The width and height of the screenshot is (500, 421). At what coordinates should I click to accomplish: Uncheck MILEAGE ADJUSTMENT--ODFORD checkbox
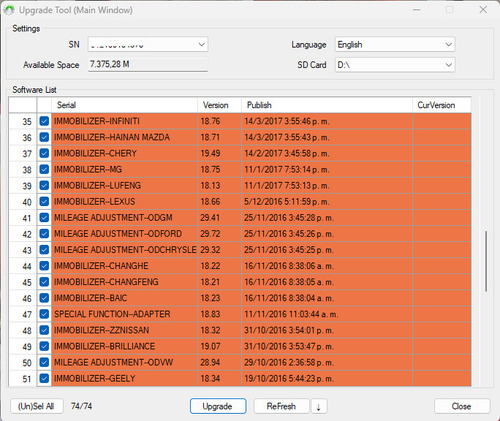(x=44, y=233)
